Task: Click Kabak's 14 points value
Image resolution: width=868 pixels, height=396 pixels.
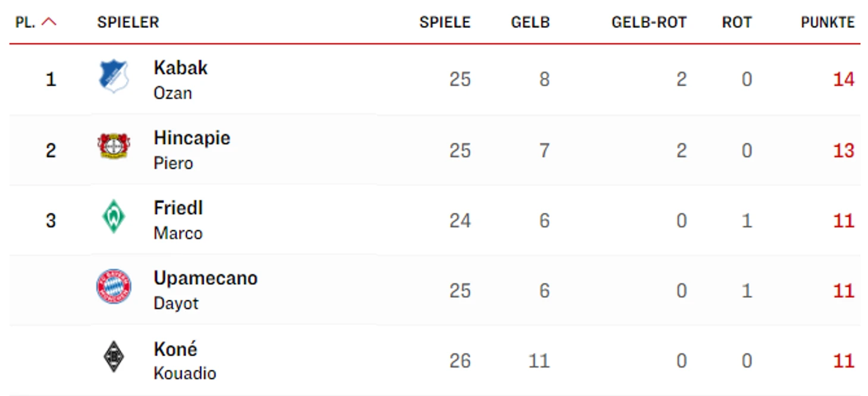Action: pos(843,79)
